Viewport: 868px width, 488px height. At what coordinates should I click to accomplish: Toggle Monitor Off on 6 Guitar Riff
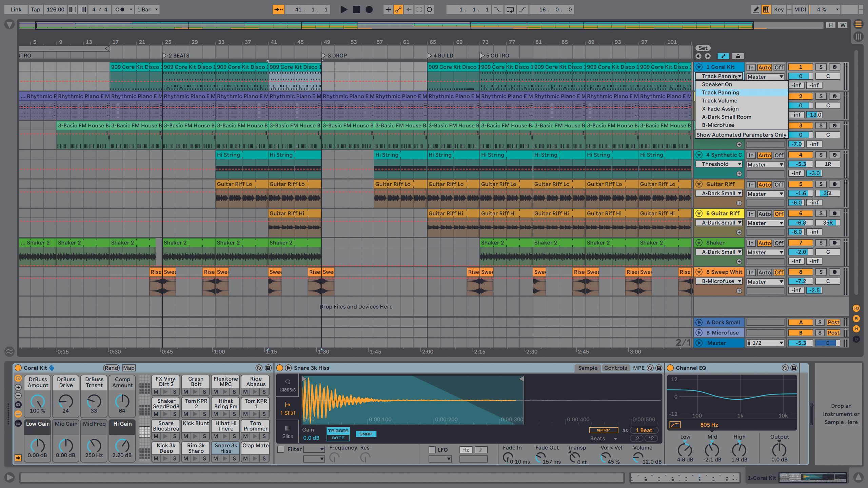[779, 214]
